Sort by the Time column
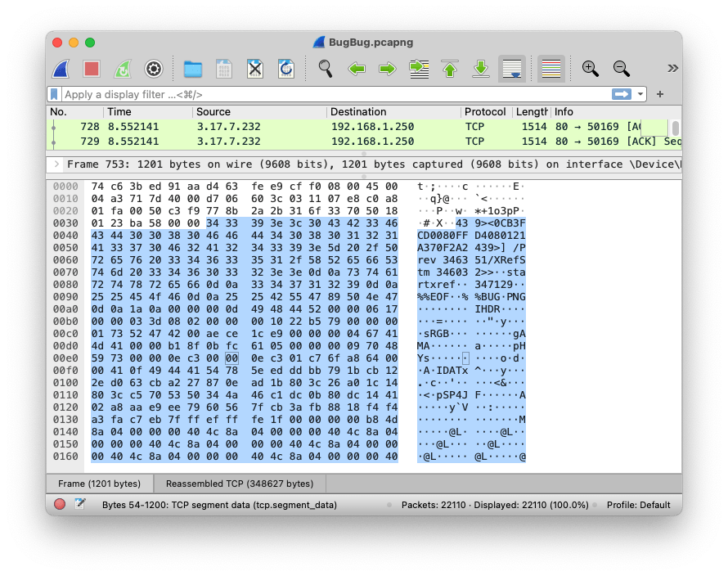 (147, 112)
